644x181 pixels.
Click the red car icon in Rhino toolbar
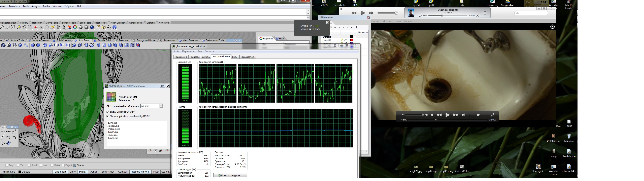35,27
